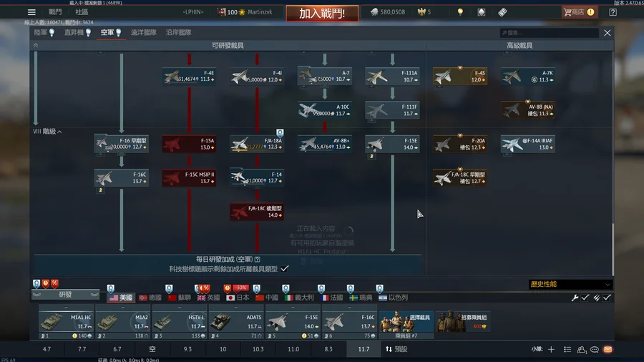Open the hamburger main menu
644x362 pixels.
(x=31, y=12)
